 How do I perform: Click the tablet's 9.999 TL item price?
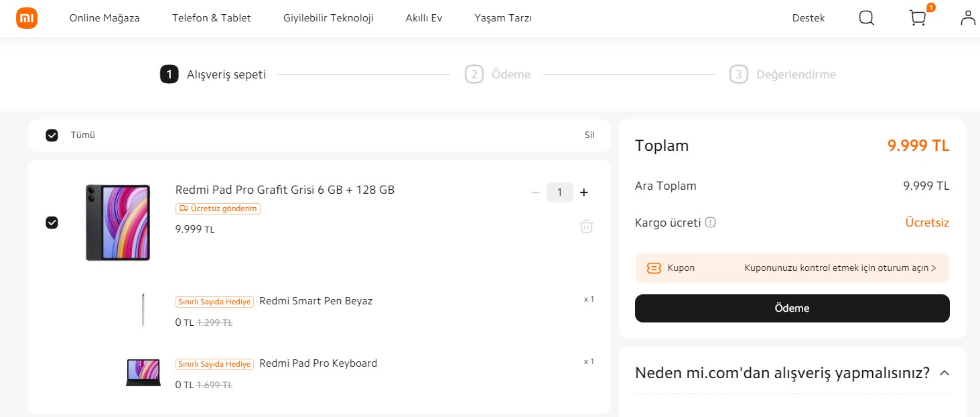195,229
